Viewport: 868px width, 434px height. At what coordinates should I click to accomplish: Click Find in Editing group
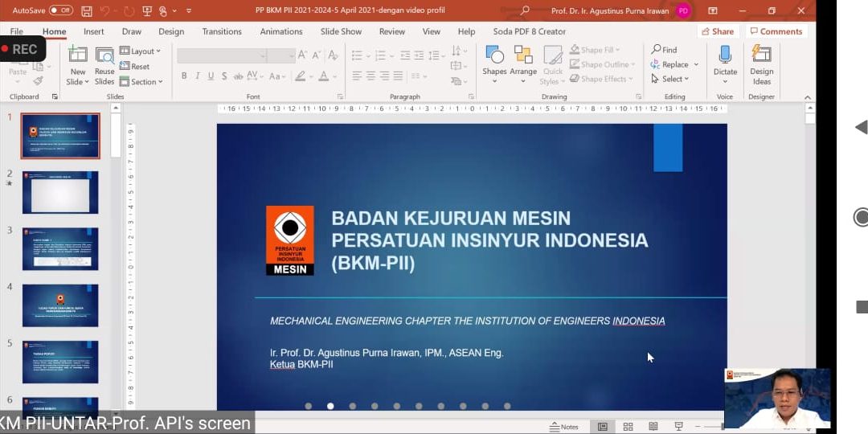[x=665, y=50]
